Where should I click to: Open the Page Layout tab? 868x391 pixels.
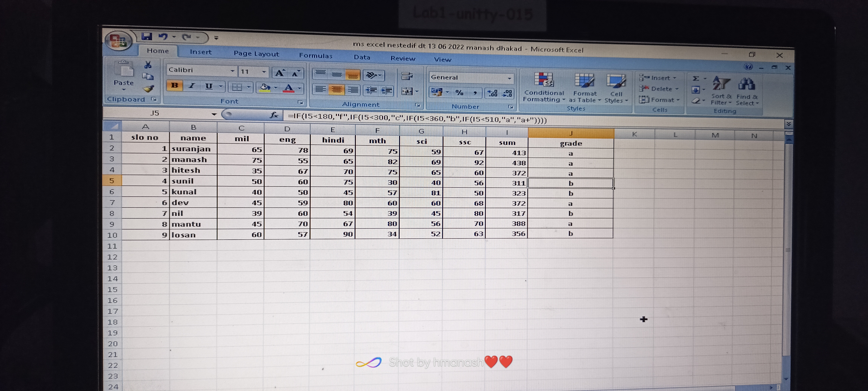(x=256, y=54)
